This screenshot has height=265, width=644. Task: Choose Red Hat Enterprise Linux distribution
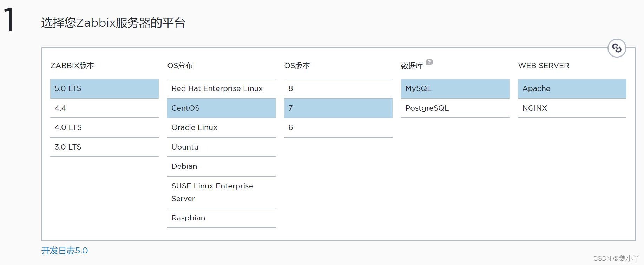coord(221,88)
